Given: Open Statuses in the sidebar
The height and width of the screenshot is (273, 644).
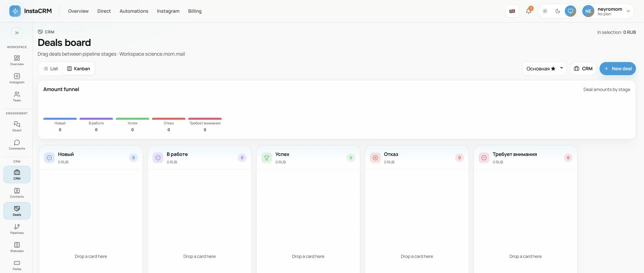Looking at the screenshot, I should coord(17,247).
